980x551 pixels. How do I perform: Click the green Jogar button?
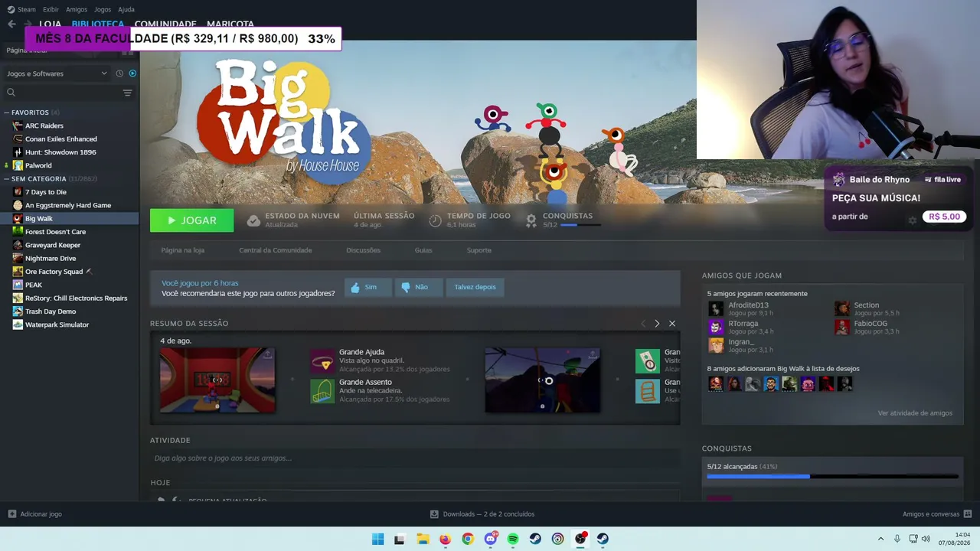(191, 220)
